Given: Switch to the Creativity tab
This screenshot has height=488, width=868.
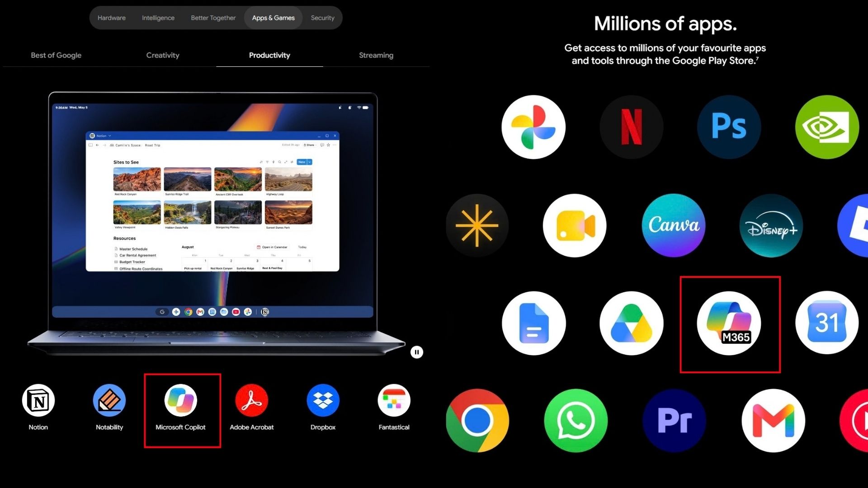Looking at the screenshot, I should click(x=163, y=55).
